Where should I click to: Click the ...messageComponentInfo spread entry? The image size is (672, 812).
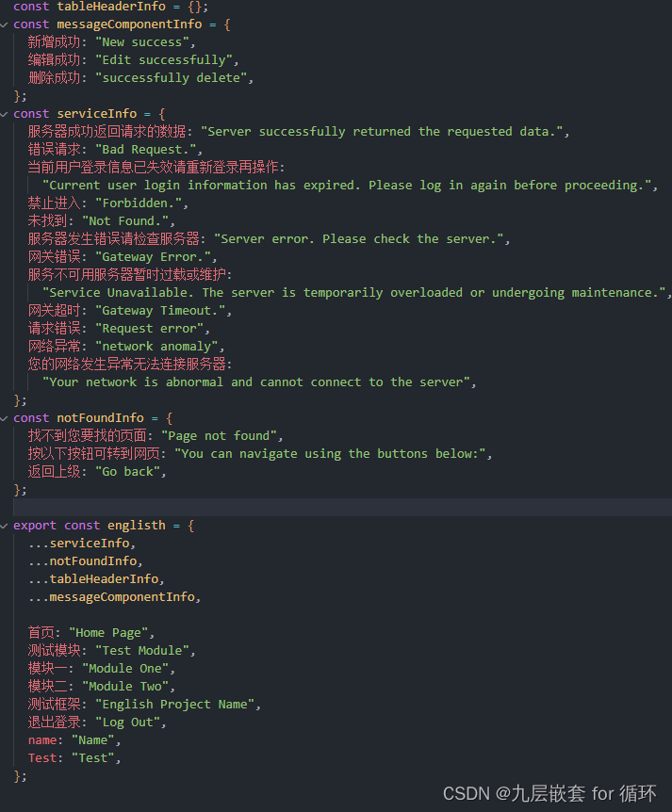point(114,597)
